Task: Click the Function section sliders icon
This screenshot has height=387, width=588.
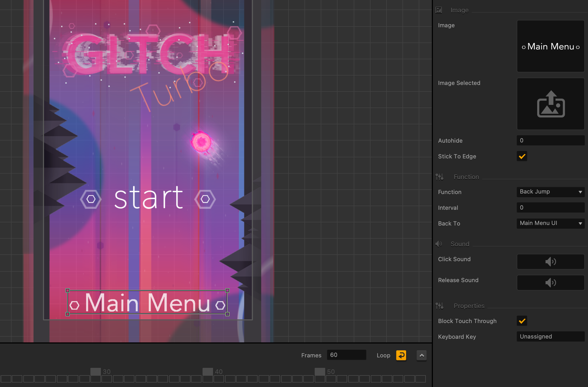Action: point(439,177)
